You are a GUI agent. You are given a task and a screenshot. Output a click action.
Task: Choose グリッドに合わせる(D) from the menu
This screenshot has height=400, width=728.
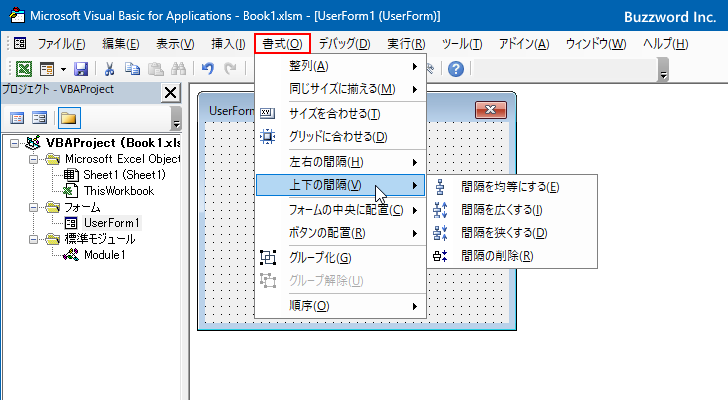pyautogui.click(x=340, y=137)
